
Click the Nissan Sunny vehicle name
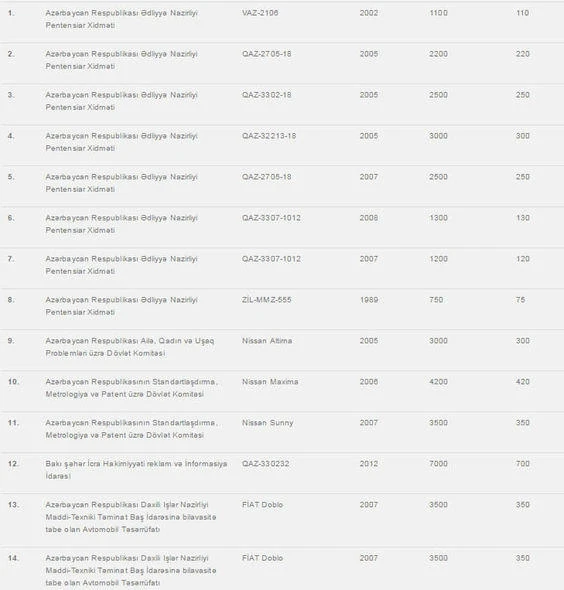(268, 423)
